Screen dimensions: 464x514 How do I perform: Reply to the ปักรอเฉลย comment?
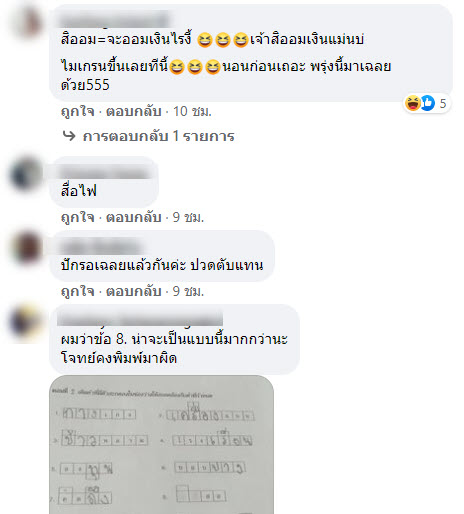pos(134,291)
